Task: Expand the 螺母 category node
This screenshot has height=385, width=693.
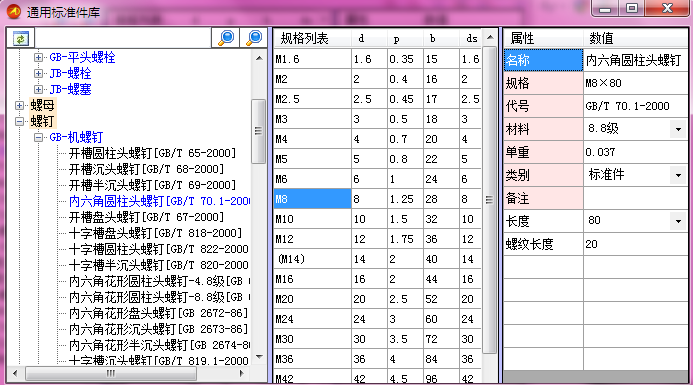Action: [19, 105]
